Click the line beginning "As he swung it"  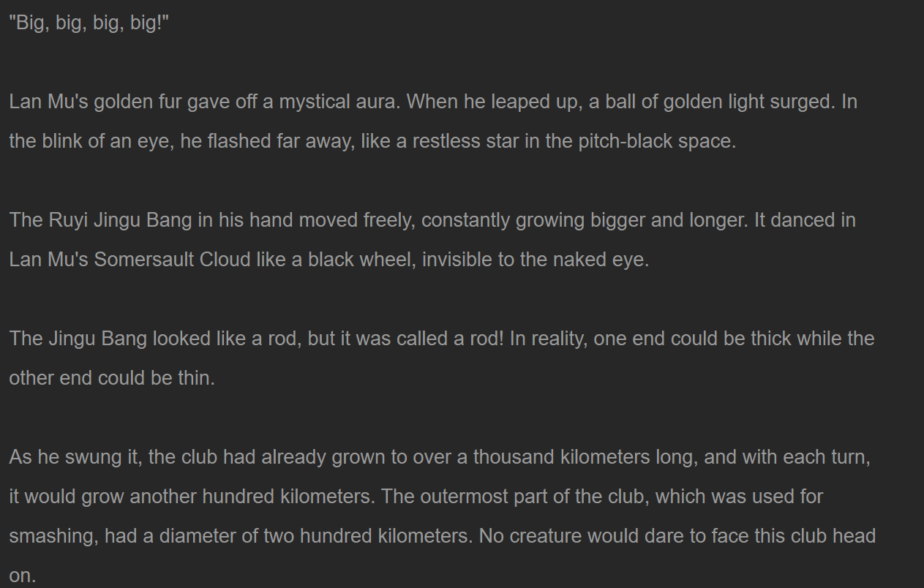(440, 457)
